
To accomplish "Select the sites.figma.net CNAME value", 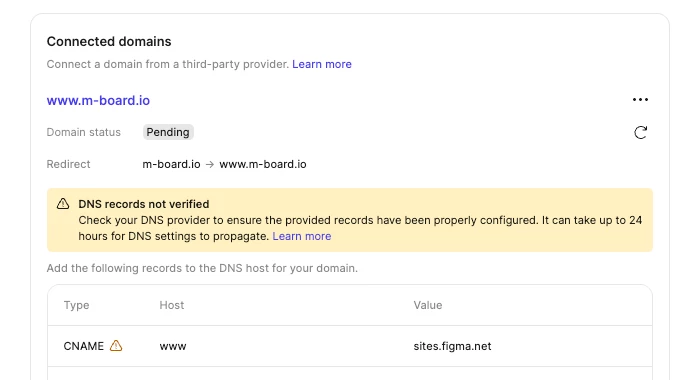I will (452, 346).
